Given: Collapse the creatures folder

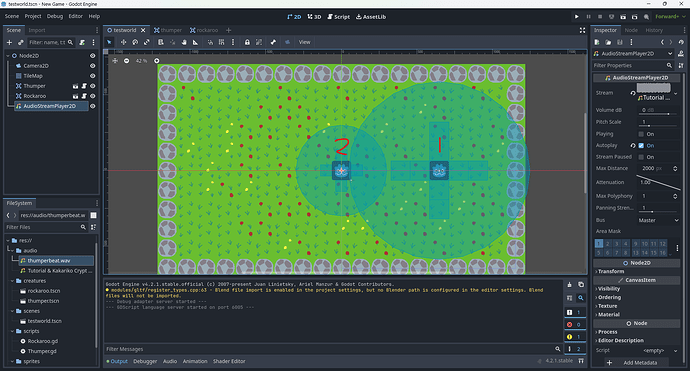Looking at the screenshot, I should (12, 281).
